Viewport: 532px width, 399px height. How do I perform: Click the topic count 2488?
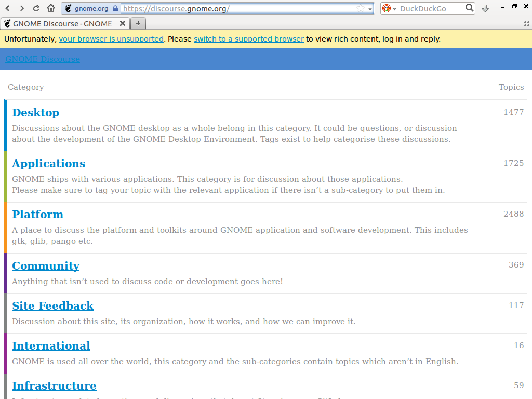[x=513, y=214]
